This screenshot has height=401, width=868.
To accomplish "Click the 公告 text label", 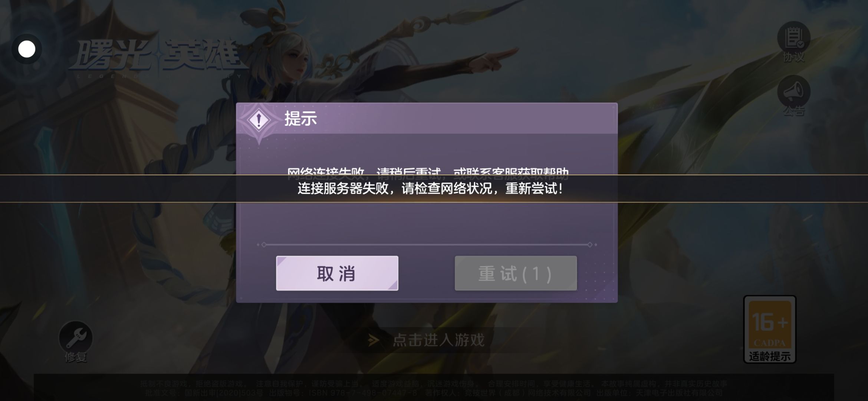I will [x=793, y=111].
